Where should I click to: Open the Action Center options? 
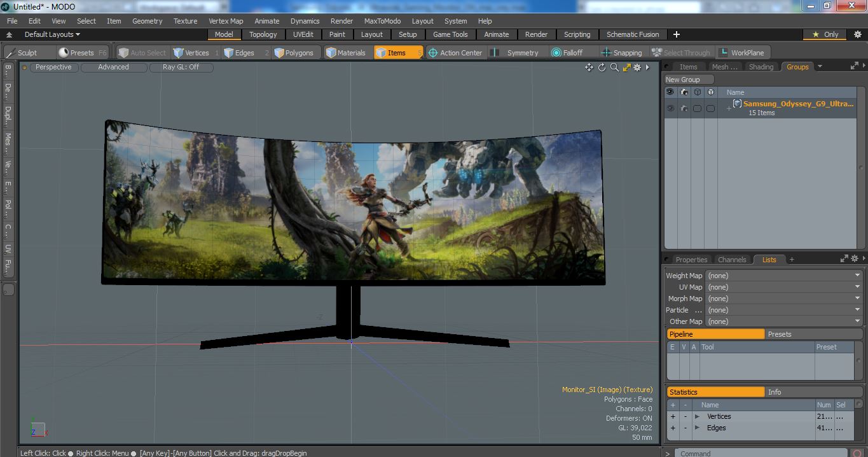[457, 53]
